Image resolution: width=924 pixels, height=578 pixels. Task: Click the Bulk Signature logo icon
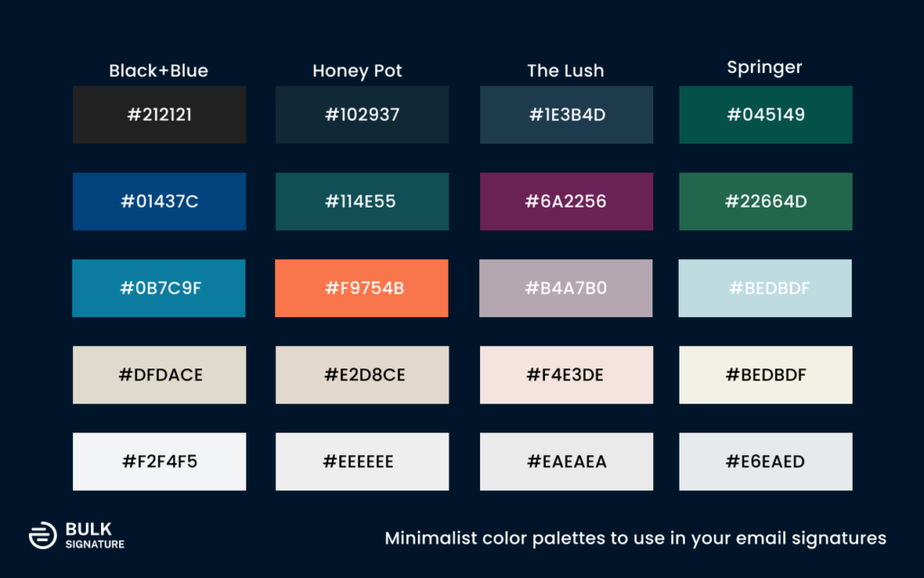[x=42, y=536]
